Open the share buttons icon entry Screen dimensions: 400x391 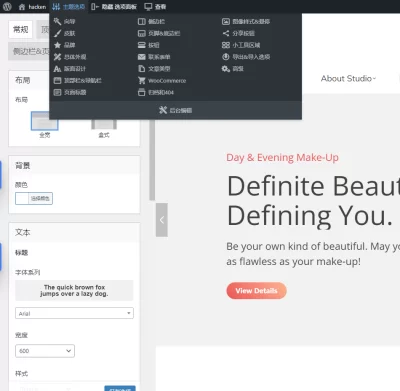[x=226, y=33]
